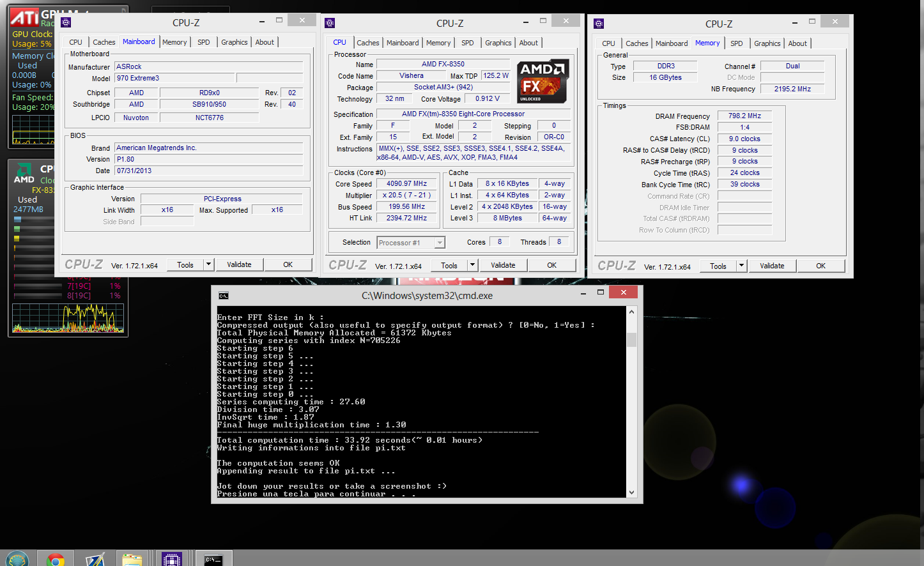Open About tab in the processor window
The height and width of the screenshot is (566, 924).
point(528,43)
